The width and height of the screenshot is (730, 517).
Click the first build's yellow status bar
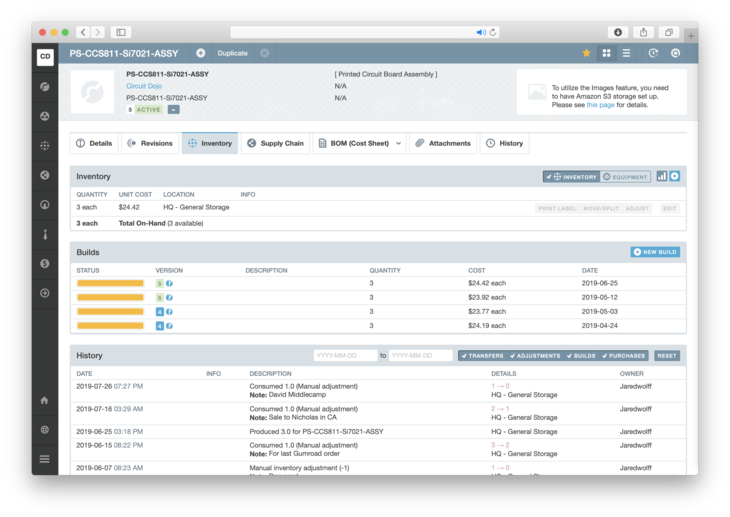click(x=111, y=284)
